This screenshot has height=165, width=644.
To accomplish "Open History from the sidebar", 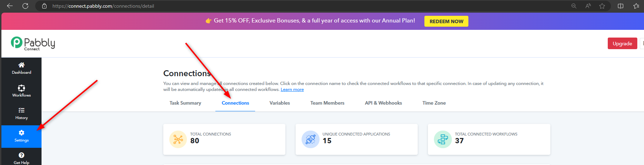I will pos(21,114).
